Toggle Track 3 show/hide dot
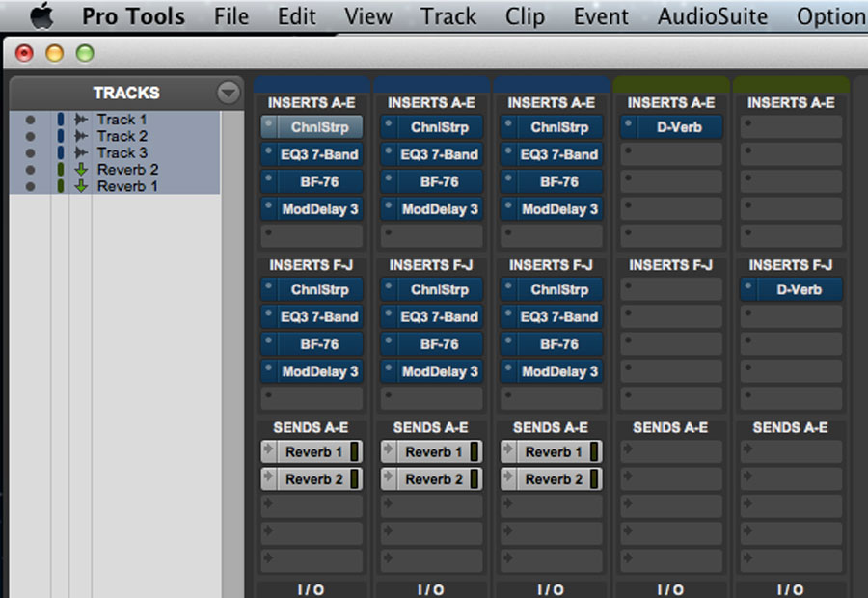Image resolution: width=868 pixels, height=598 pixels. click(x=31, y=152)
